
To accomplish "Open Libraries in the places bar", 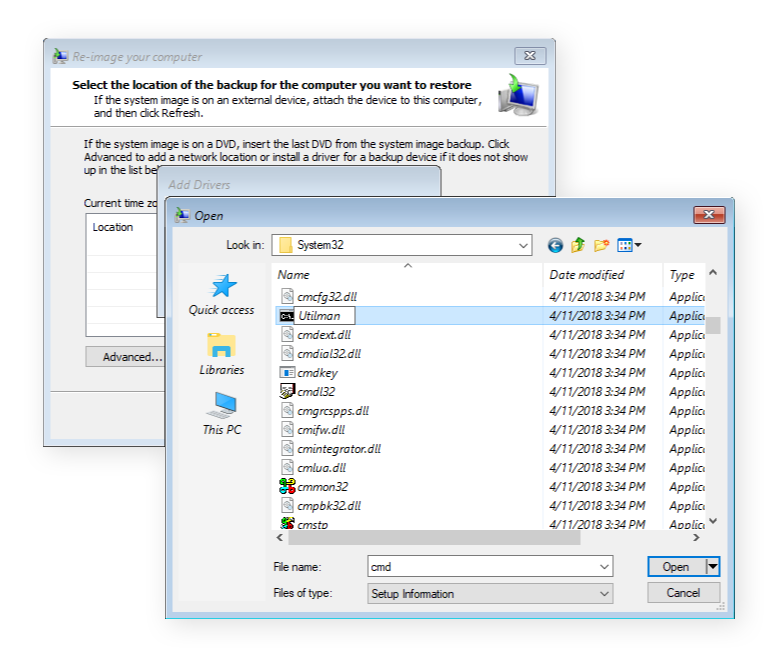I will [221, 355].
